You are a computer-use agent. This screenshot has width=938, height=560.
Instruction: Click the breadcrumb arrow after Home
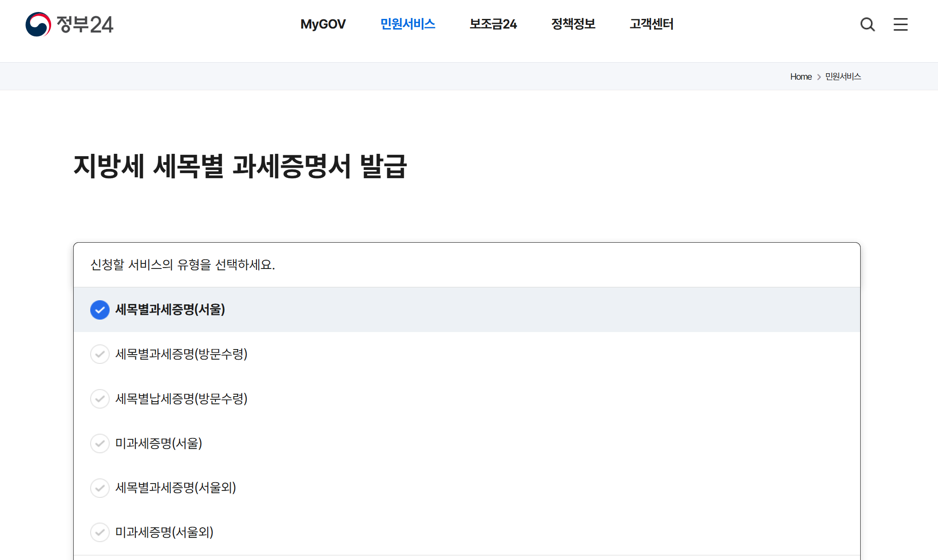click(819, 76)
